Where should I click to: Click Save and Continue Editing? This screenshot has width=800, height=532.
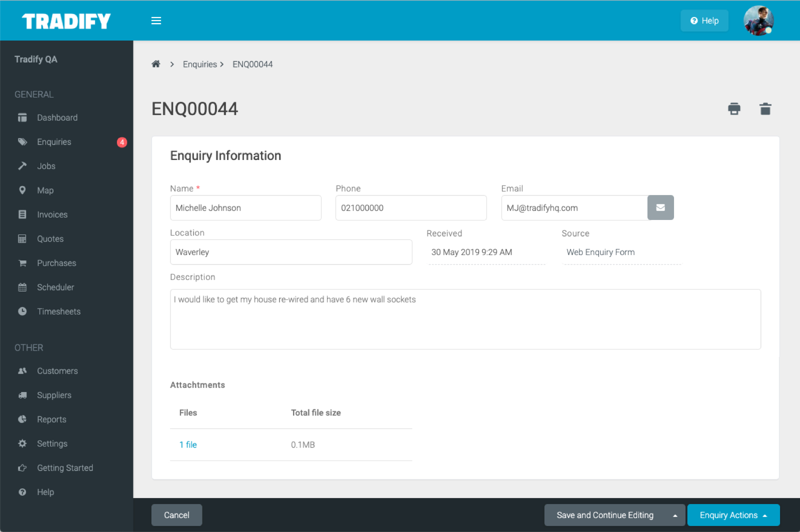coord(605,515)
